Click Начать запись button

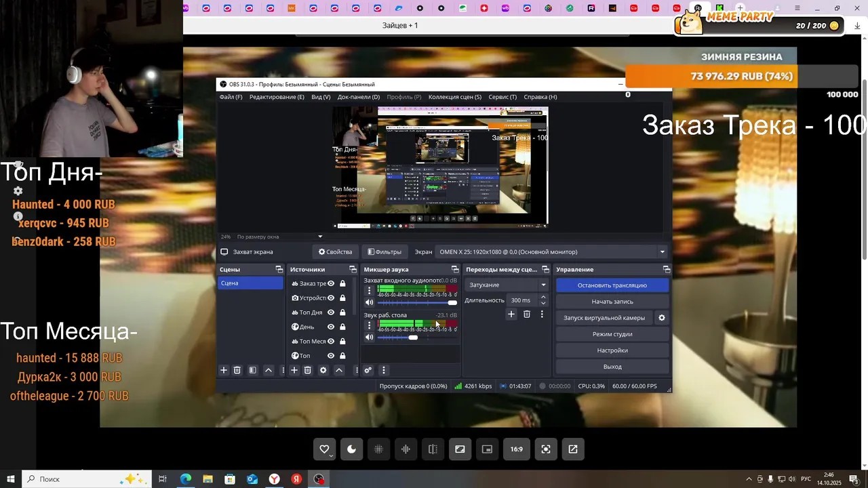coord(612,302)
